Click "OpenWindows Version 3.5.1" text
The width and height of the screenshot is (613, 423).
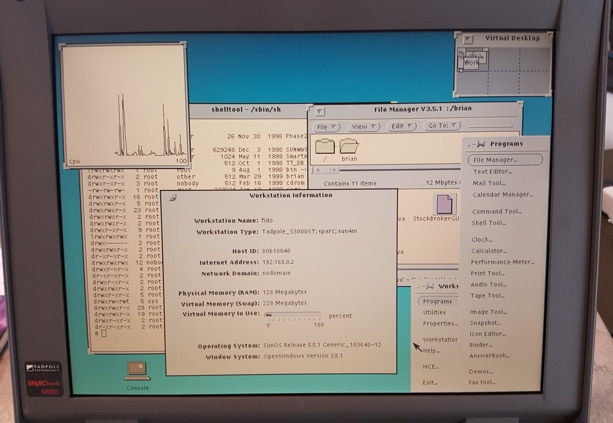click(303, 356)
